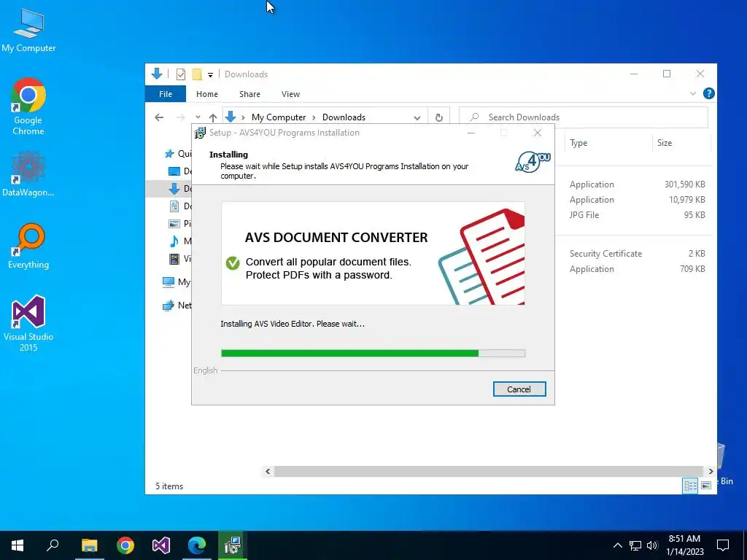The width and height of the screenshot is (747, 560).
Task: Show hidden system tray icons
Action: [617, 545]
